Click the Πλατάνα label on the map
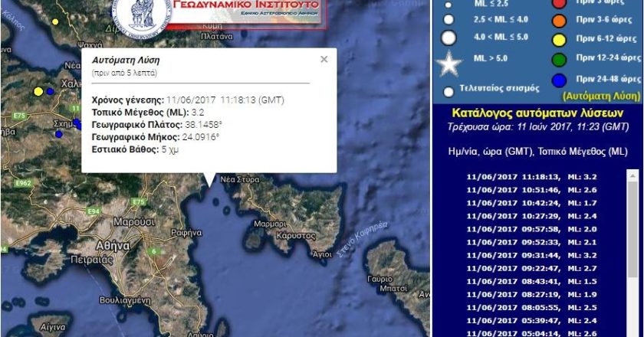 tap(217, 37)
